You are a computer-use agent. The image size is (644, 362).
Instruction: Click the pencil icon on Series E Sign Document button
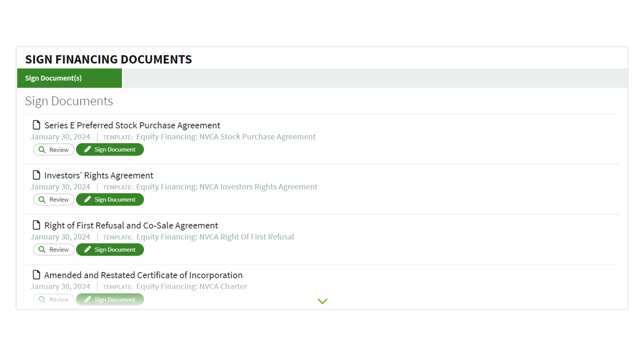click(x=87, y=149)
